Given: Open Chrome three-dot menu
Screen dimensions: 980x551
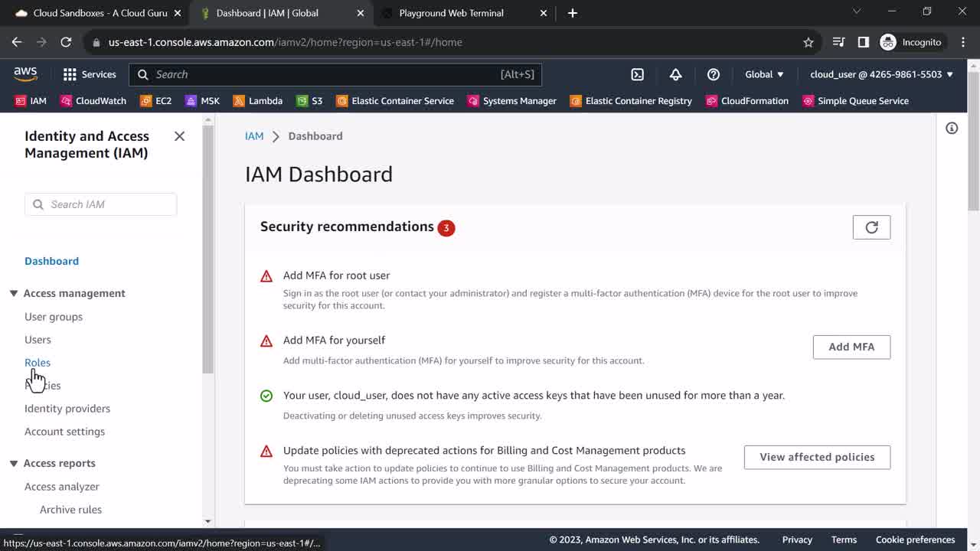Looking at the screenshot, I should point(962,42).
